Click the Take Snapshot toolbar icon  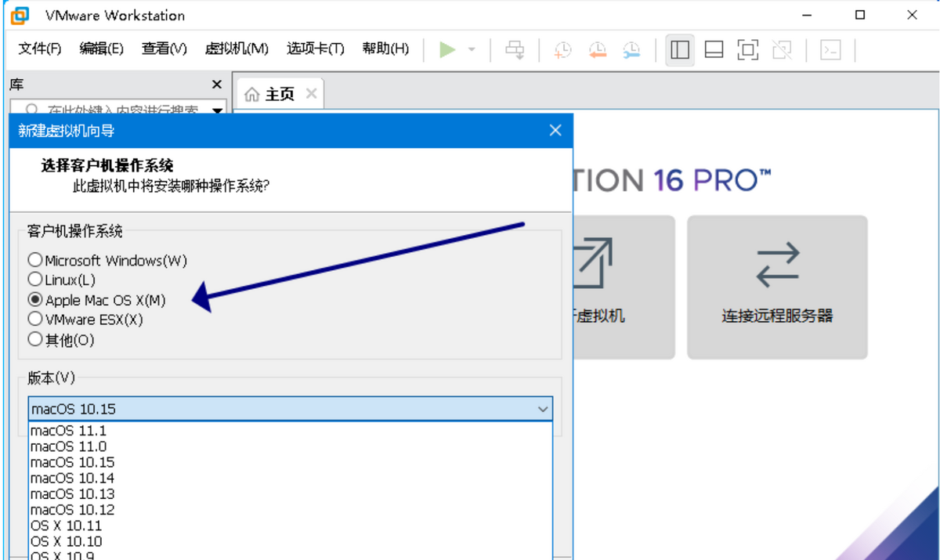562,50
